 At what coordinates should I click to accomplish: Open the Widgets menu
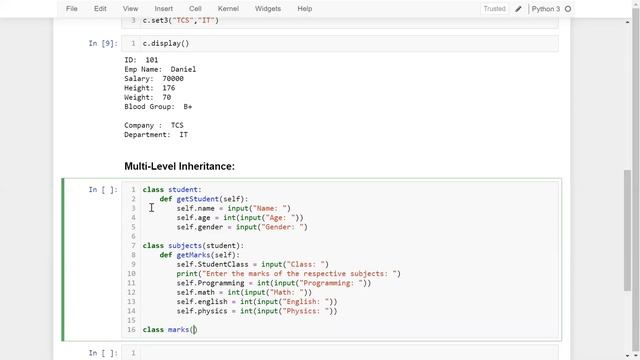click(268, 9)
